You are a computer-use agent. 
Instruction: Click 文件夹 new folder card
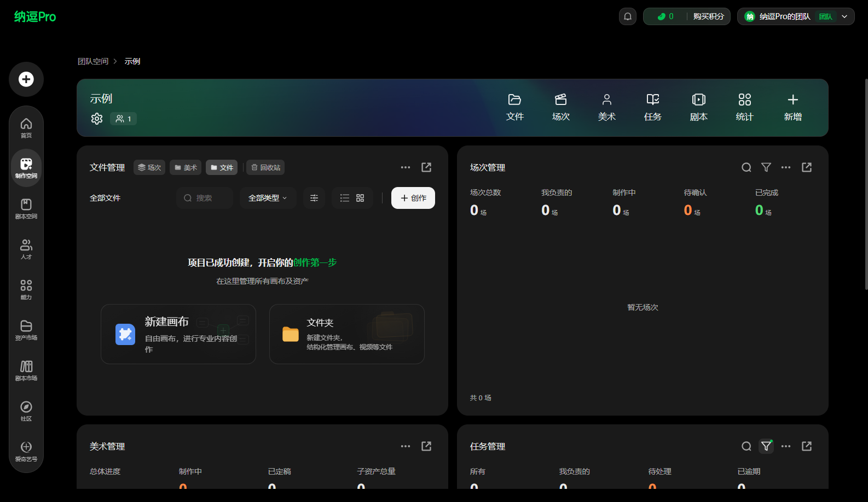point(347,334)
